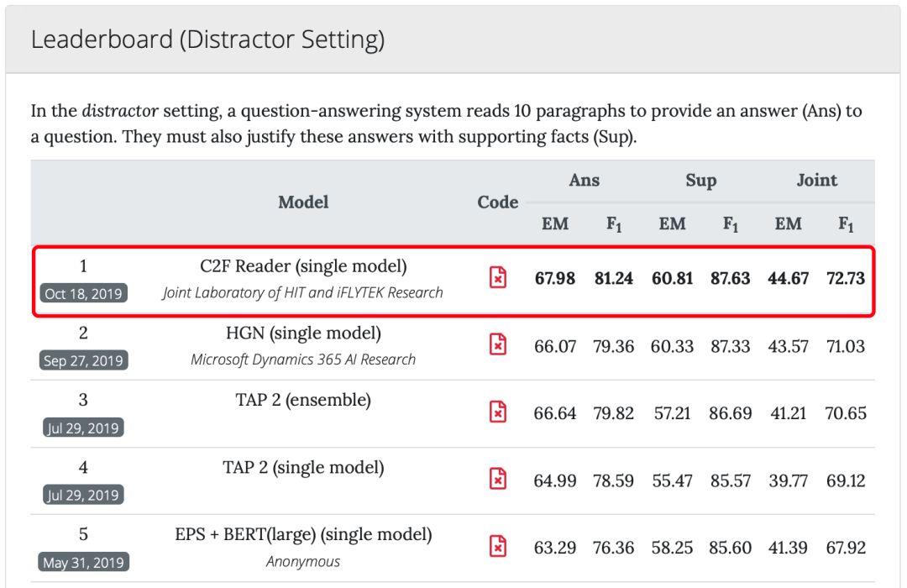Click the code icon for TAP 2 ensemble

pyautogui.click(x=498, y=412)
